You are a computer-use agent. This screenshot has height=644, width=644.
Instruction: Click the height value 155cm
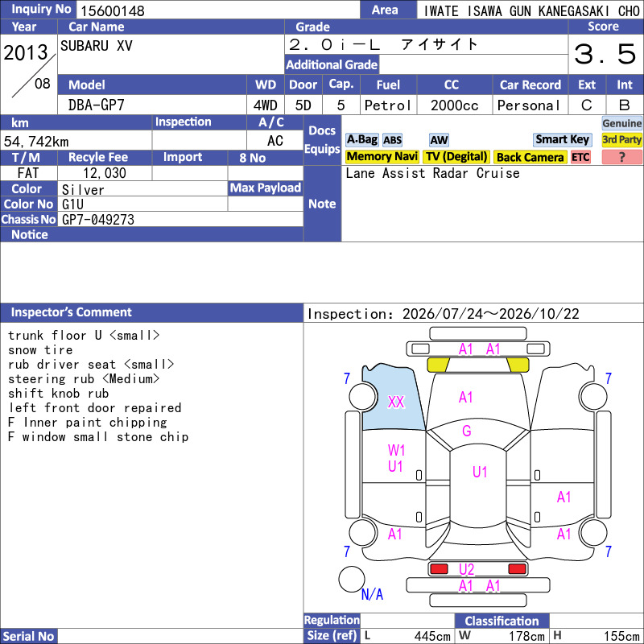tap(621, 636)
